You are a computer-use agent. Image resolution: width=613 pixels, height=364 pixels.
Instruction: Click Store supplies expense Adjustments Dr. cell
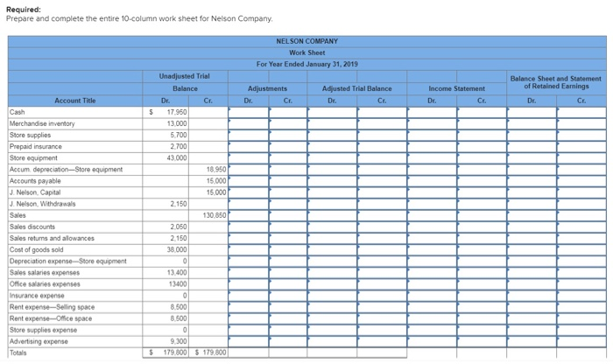pyautogui.click(x=248, y=330)
